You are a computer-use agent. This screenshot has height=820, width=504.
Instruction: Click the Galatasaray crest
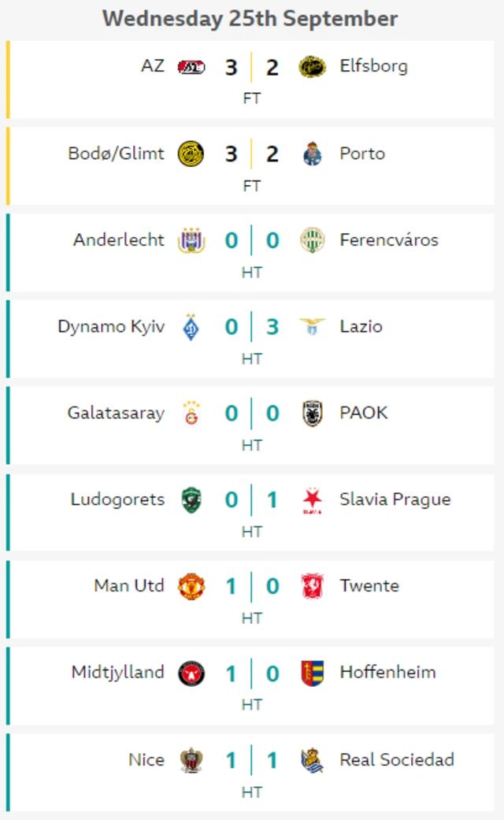pos(191,413)
